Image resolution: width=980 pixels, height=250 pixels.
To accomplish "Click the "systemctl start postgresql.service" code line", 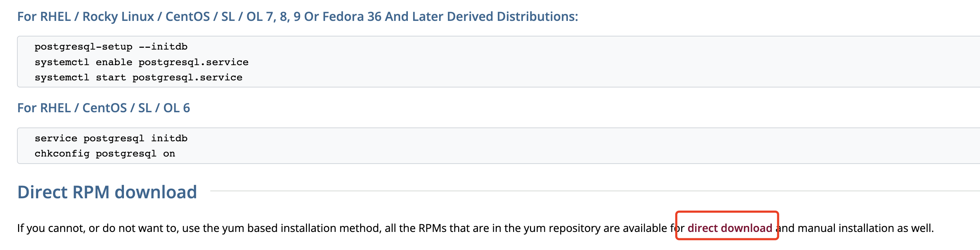I will pos(138,78).
